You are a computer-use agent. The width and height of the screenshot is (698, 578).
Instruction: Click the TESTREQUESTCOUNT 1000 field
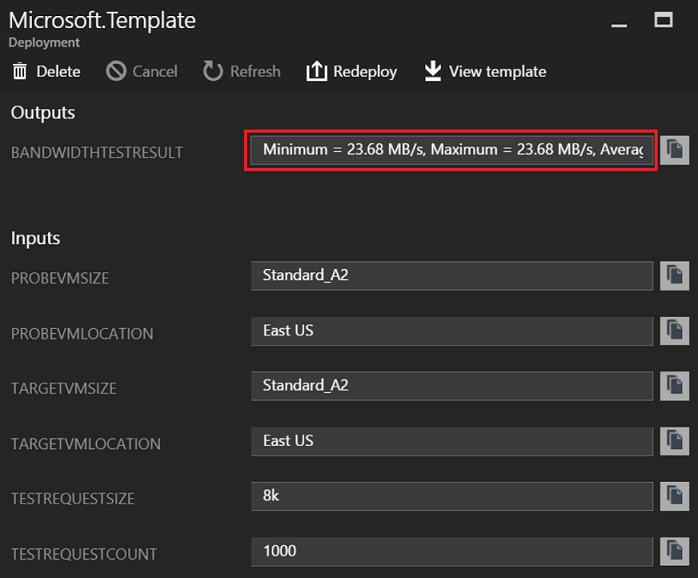(452, 551)
